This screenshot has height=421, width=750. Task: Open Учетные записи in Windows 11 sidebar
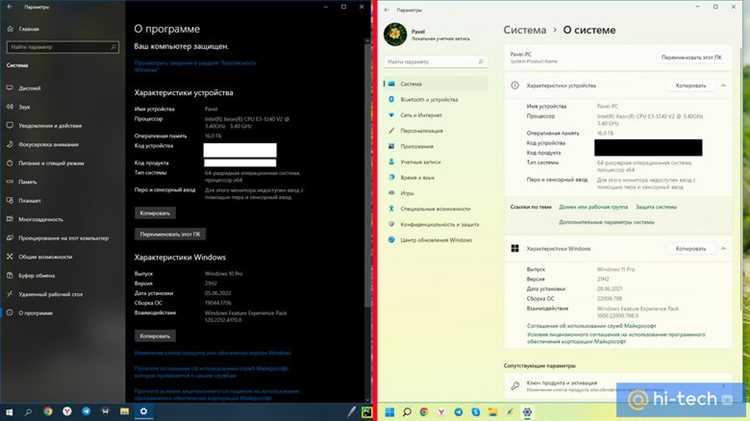tap(420, 162)
